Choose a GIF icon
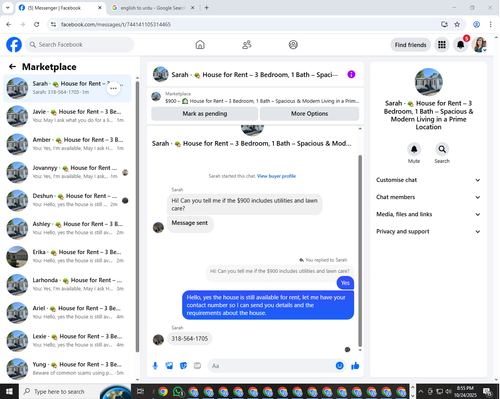 [197, 366]
